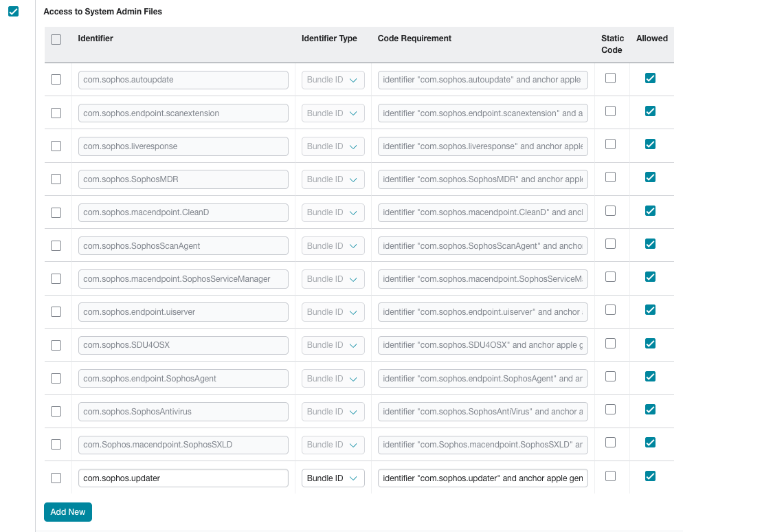Uncheck Allowed for com.sophos.macendpoint.SophosServiceManager
Image resolution: width=773 pixels, height=532 pixels.
tap(650, 276)
